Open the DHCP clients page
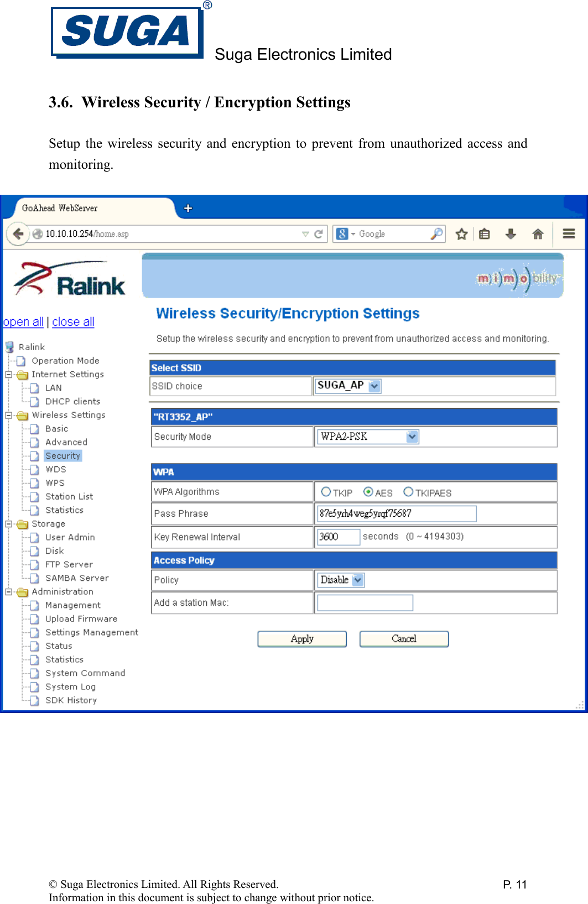This screenshot has height=904, width=588. coord(72,402)
